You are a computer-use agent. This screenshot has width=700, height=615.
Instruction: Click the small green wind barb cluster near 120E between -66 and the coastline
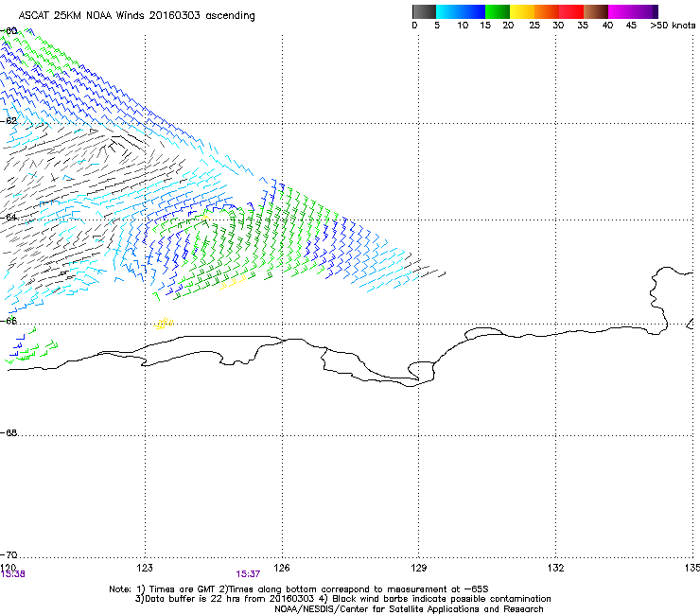click(x=31, y=346)
